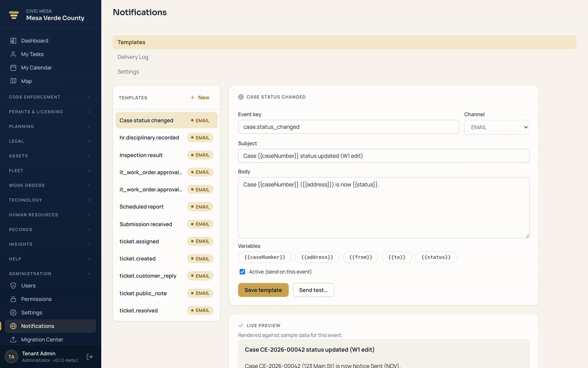Open My Tasks in the sidebar
Screen dimensions: 588x368
[50, 54]
